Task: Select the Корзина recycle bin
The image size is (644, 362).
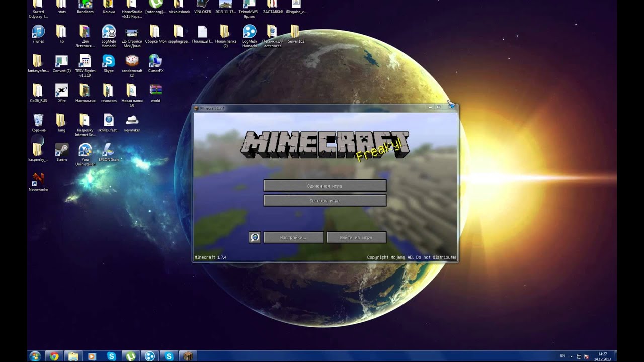Action: [38, 123]
